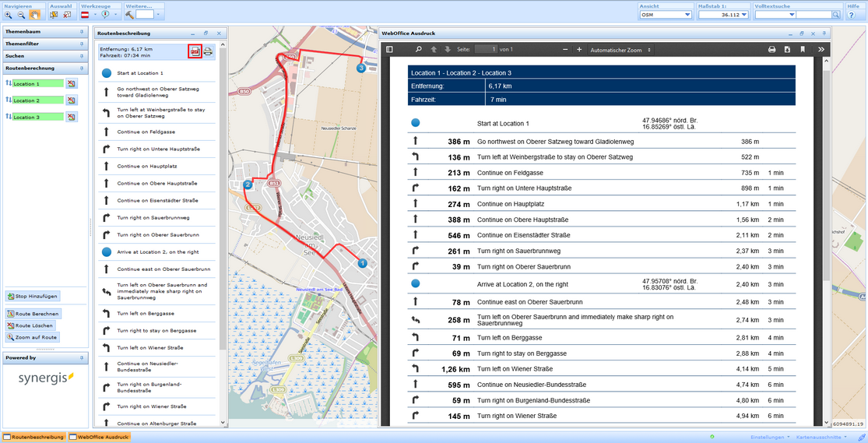Print the route description

pyautogui.click(x=208, y=51)
